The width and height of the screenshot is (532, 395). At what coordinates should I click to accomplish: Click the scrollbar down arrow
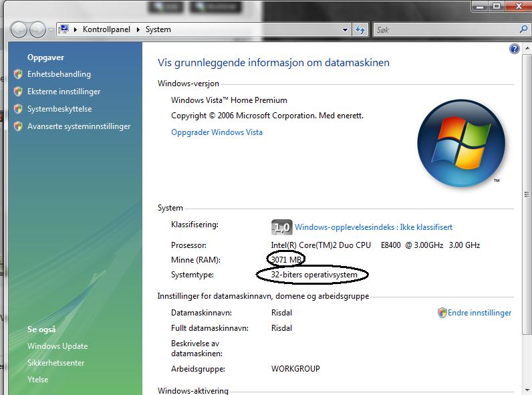527,390
